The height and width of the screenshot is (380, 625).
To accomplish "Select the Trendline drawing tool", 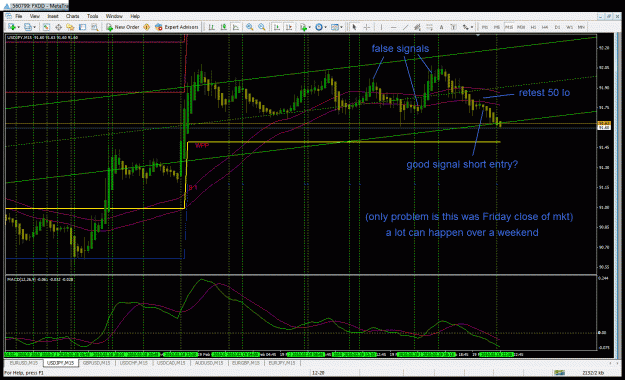I will 405,27.
